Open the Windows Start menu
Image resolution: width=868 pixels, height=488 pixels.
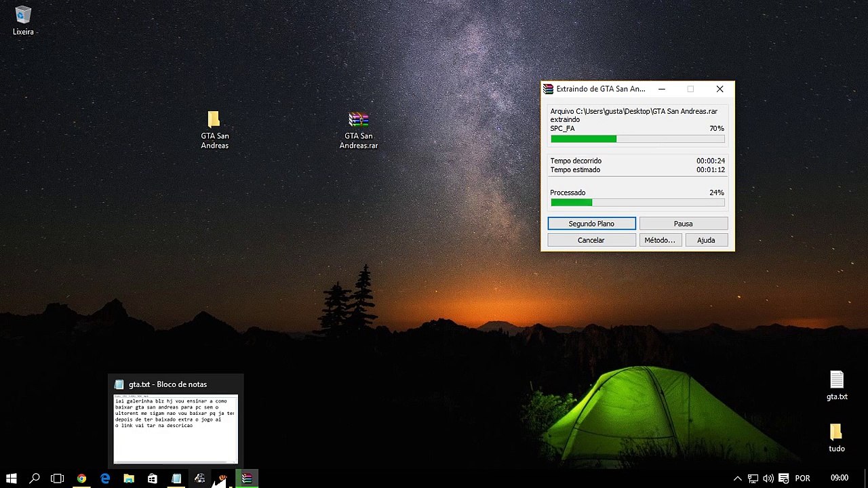coord(12,479)
